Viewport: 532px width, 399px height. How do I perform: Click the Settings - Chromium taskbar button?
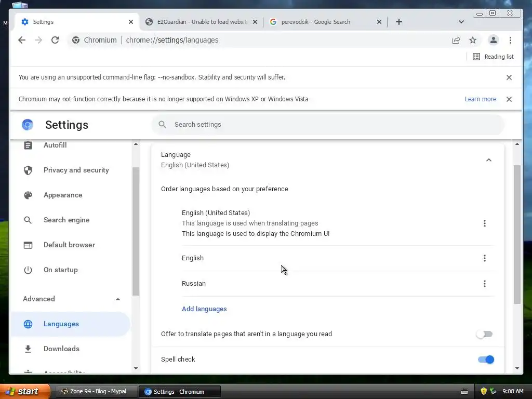coord(179,392)
